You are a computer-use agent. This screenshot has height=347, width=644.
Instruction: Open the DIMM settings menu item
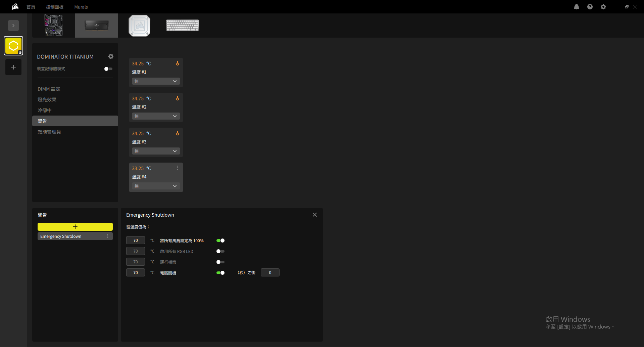click(x=49, y=89)
